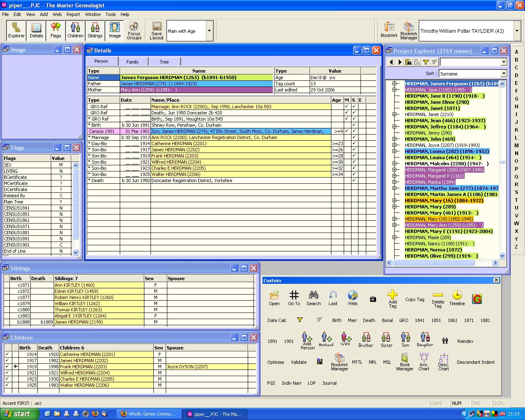Open the File menu

pos(5,14)
